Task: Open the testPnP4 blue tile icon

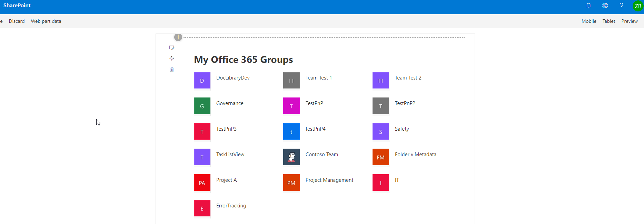Action: (x=291, y=131)
